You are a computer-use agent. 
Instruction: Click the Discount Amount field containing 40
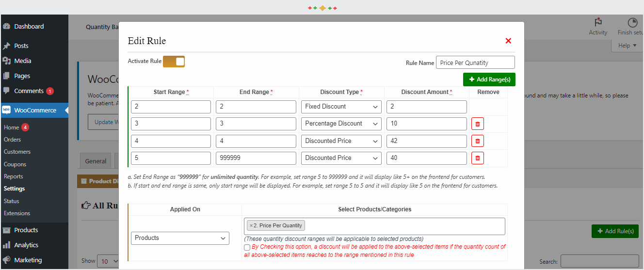[427, 158]
